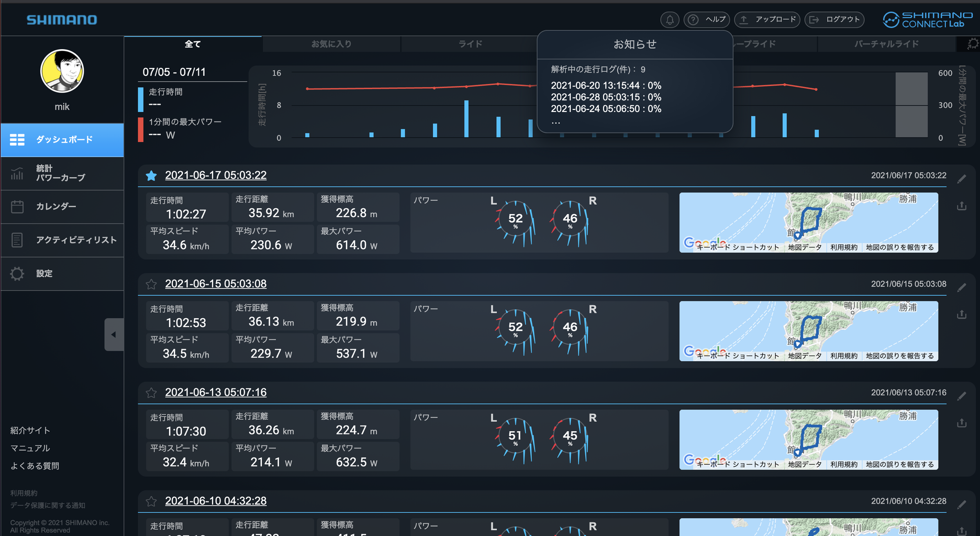This screenshot has width=980, height=536.
Task: Click the 2021-06-24 05:06:50 notification entry
Action: coord(606,109)
